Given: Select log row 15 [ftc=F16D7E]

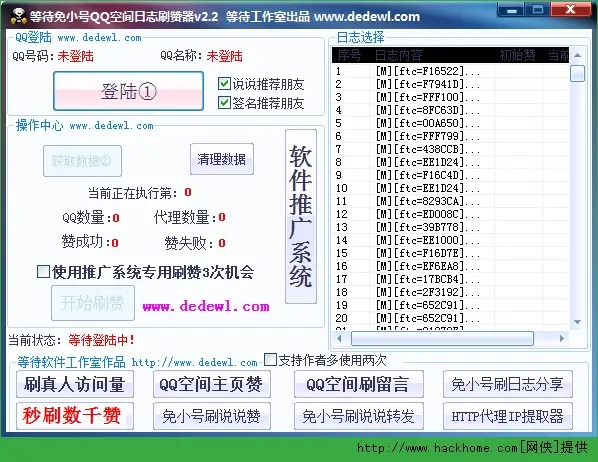Looking at the screenshot, I should [451, 253].
